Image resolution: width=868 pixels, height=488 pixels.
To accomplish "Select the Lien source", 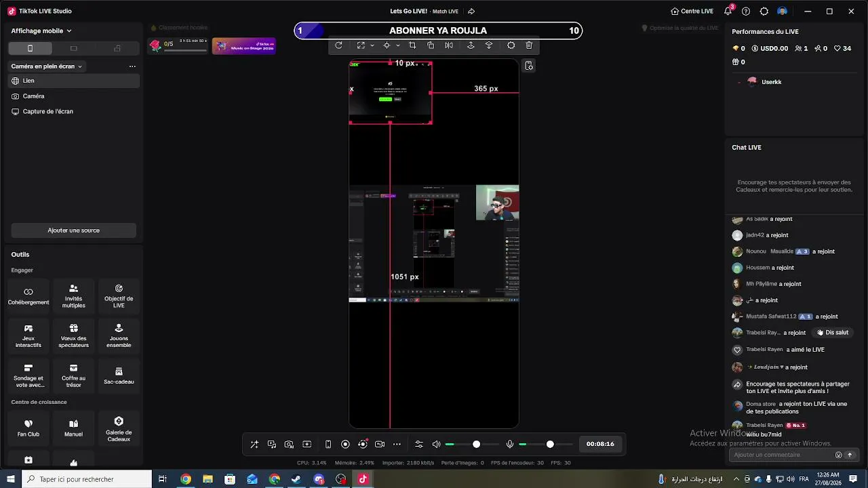I will click(74, 81).
